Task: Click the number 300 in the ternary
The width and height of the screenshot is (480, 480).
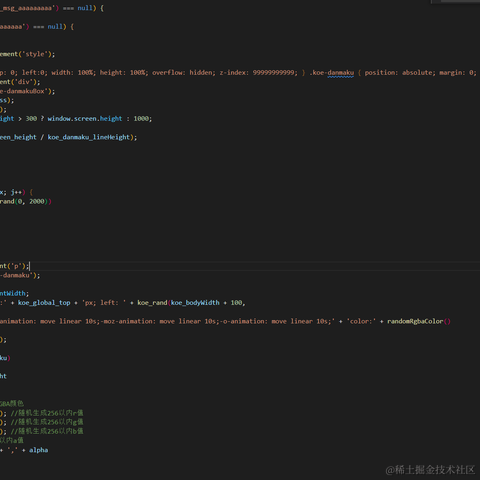Action: point(31,119)
